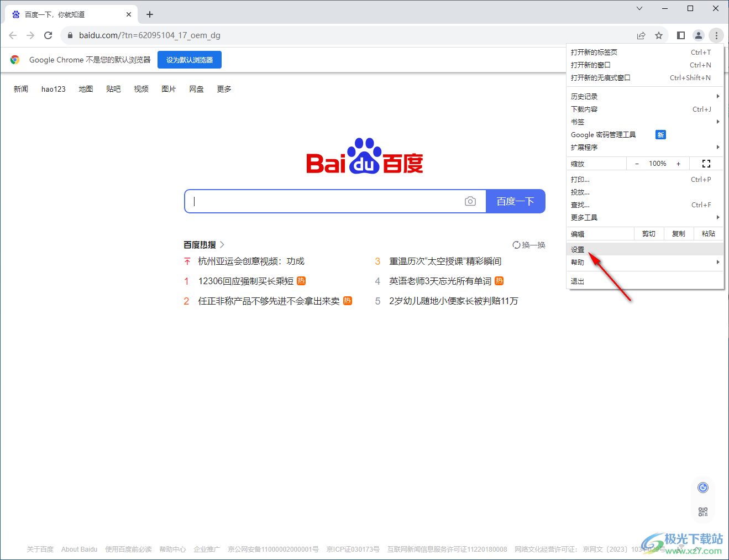Viewport: 729px width, 560px height.
Task: Open the side panel icon
Action: tap(681, 35)
